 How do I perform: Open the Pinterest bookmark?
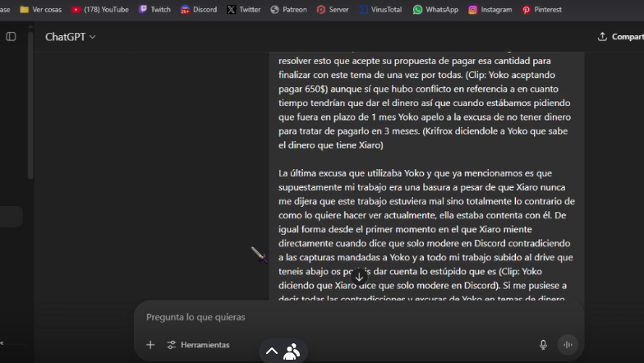[542, 10]
